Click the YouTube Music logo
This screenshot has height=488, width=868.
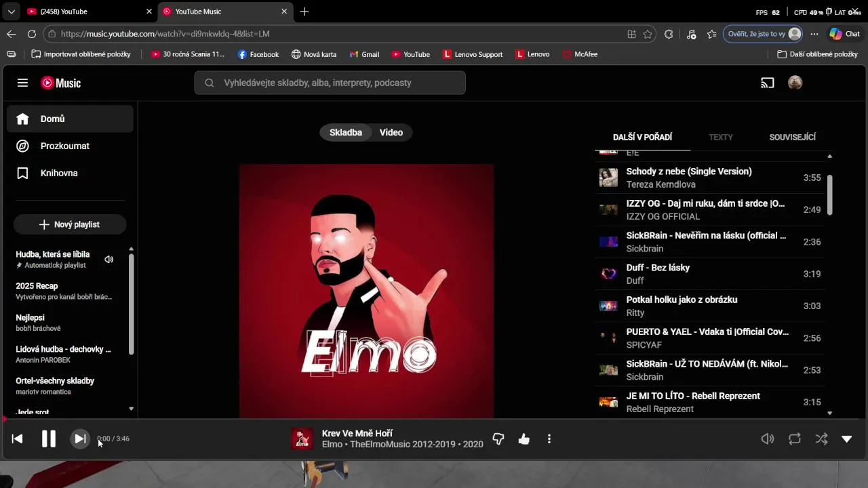(61, 83)
